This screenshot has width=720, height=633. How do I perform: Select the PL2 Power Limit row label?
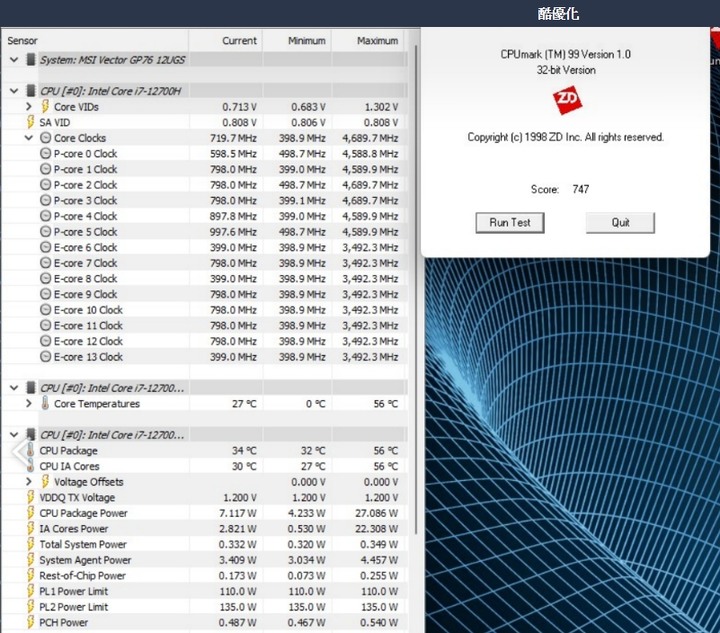tap(73, 607)
